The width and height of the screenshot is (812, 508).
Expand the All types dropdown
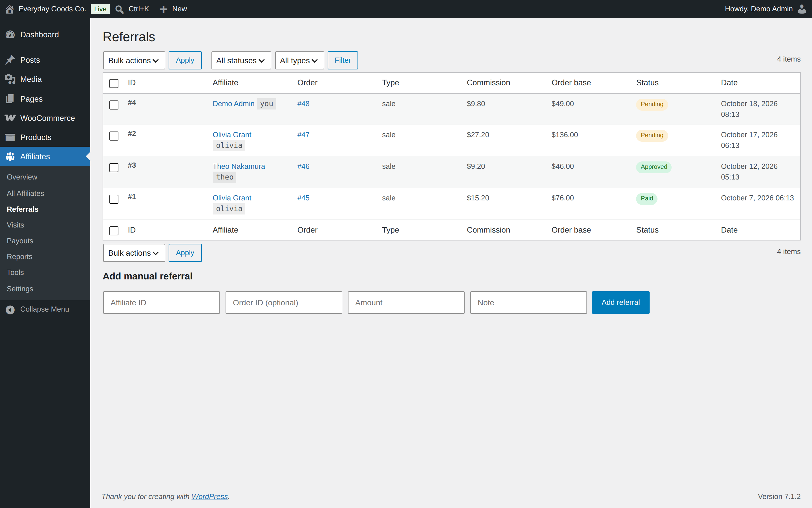click(299, 60)
